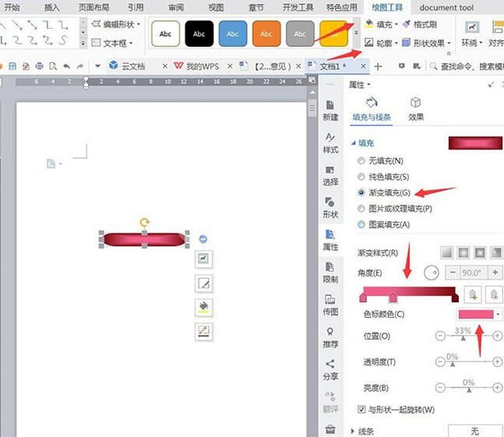Select the white Abc shape style
The width and height of the screenshot is (504, 437).
(165, 33)
